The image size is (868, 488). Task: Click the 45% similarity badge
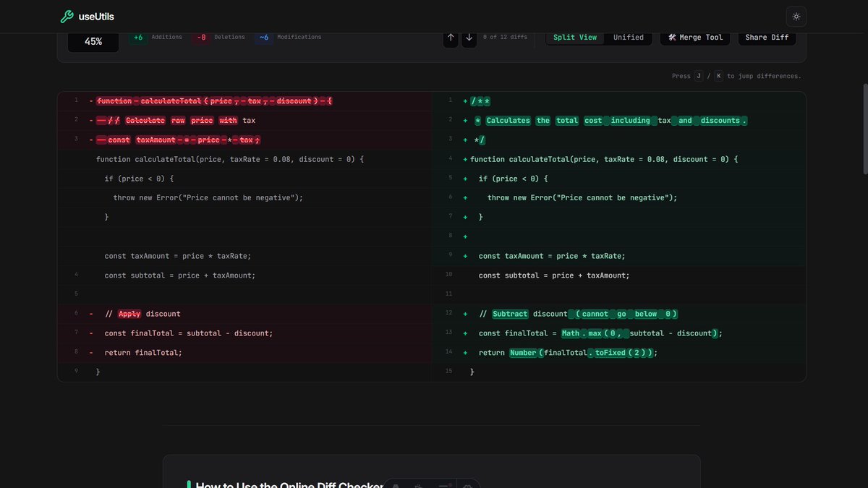click(x=93, y=41)
